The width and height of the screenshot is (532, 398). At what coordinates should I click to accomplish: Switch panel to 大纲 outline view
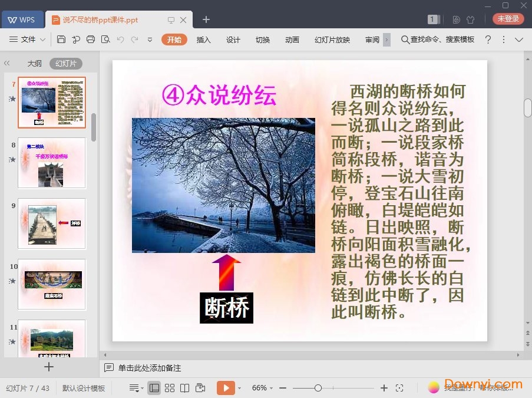(x=34, y=64)
